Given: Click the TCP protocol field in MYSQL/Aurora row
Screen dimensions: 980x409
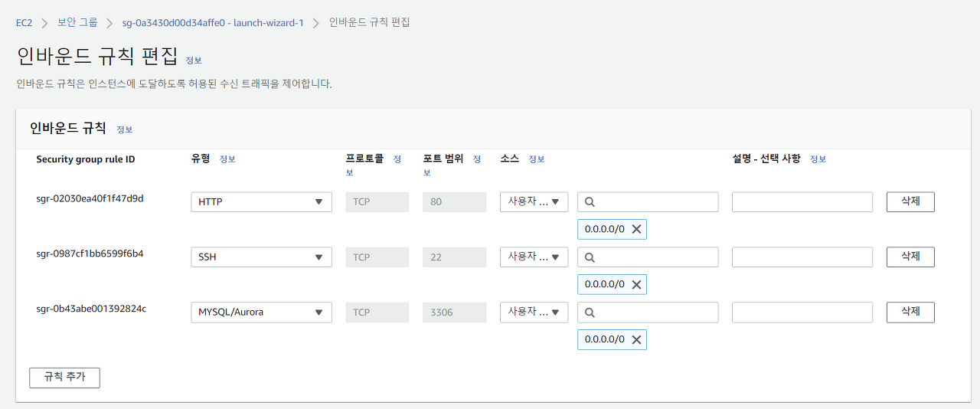Looking at the screenshot, I should pos(377,312).
